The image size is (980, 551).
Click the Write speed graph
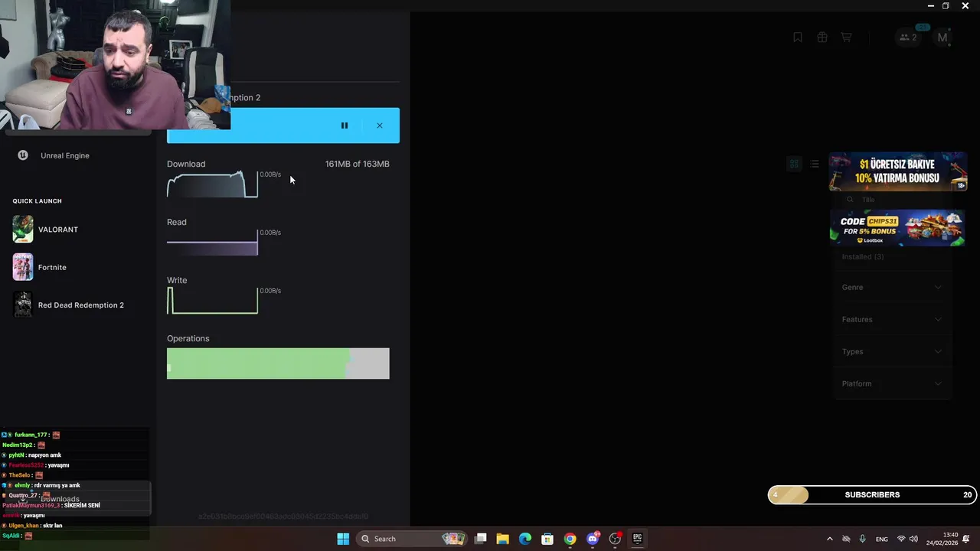coord(212,300)
